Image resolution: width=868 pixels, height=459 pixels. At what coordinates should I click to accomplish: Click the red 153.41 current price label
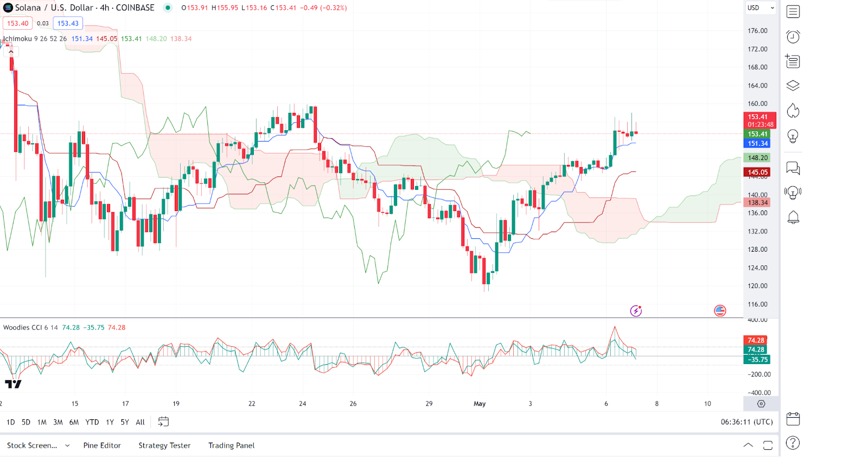click(759, 120)
